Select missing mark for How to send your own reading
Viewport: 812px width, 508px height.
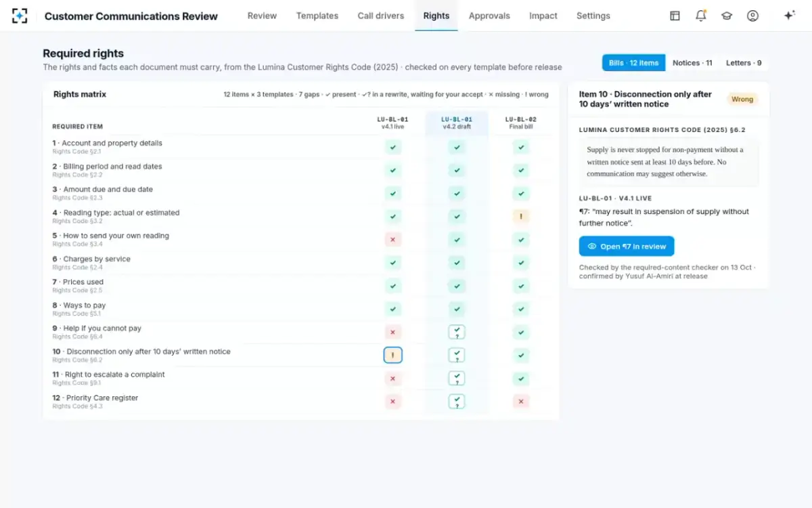(393, 239)
